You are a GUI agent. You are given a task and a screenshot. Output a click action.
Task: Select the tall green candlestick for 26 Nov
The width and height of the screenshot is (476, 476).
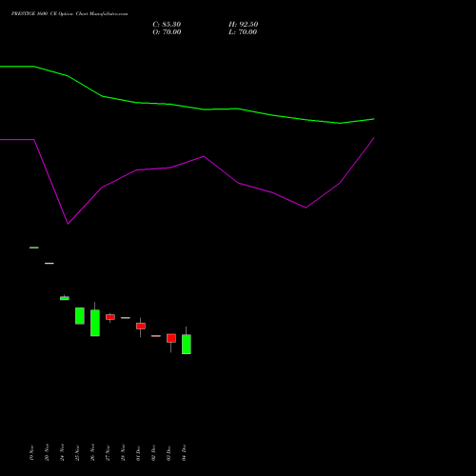tap(95, 323)
